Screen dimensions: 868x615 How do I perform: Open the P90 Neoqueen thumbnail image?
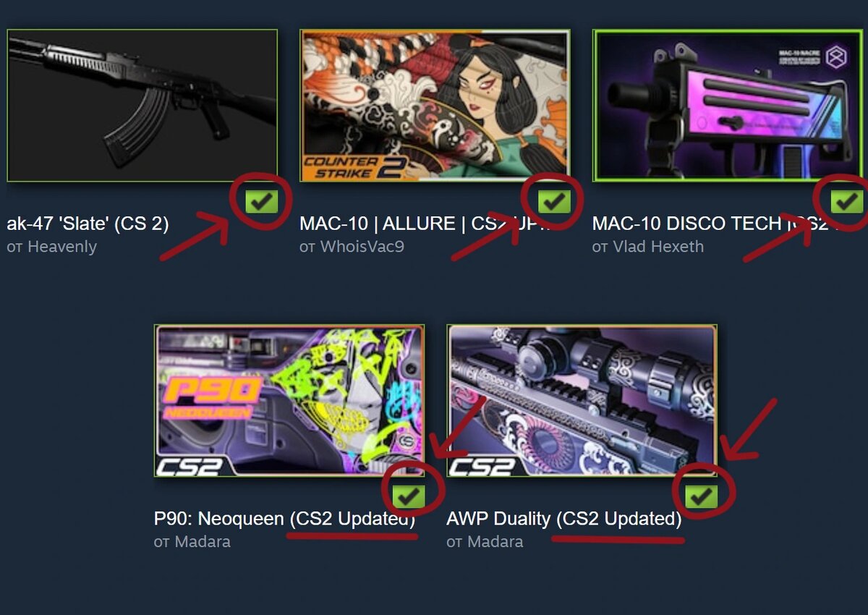(x=289, y=401)
